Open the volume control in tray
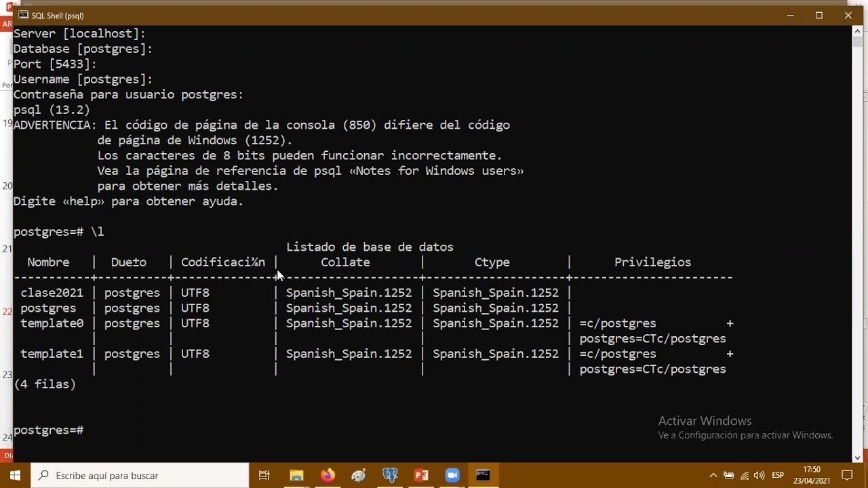Screen dimensions: 868x488 [759, 476]
